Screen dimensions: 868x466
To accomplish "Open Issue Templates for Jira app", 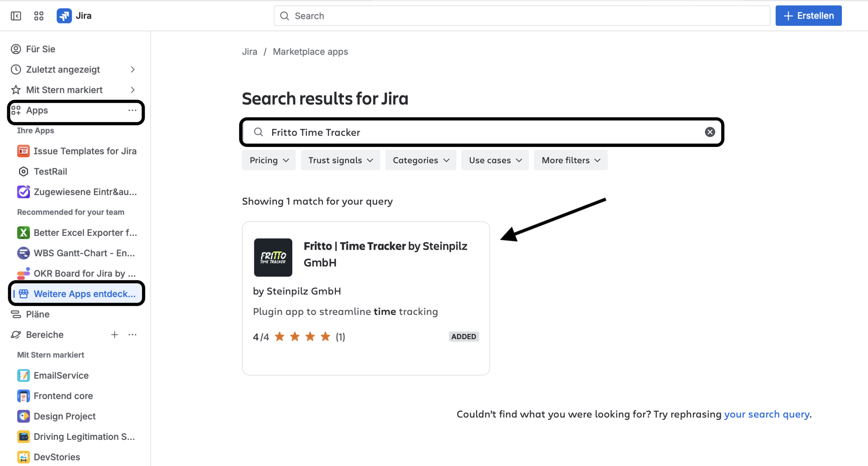I will (x=85, y=151).
